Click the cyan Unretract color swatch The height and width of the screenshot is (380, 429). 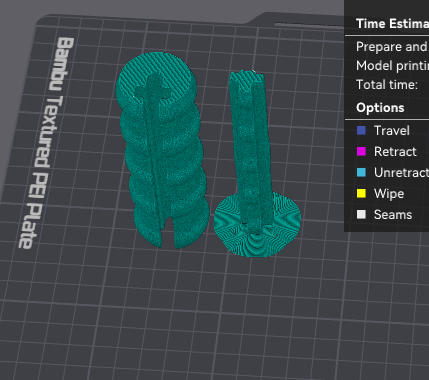coord(361,172)
